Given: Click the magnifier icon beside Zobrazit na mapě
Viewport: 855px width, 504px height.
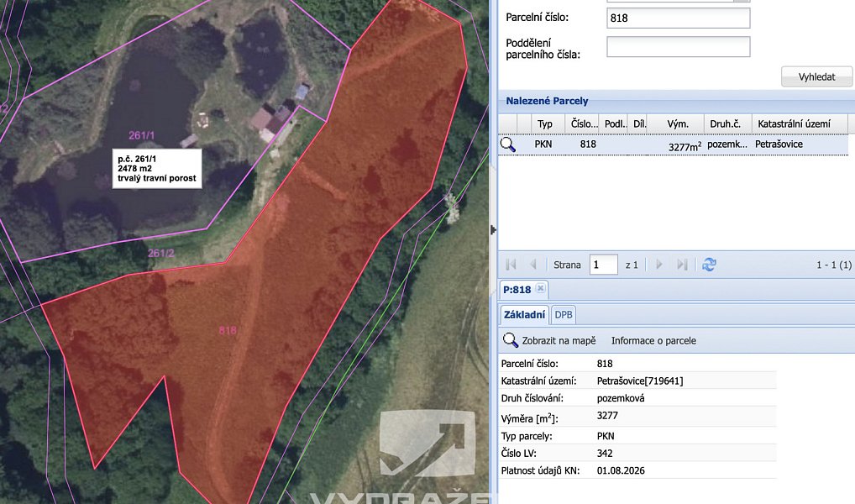Looking at the screenshot, I should [510, 340].
